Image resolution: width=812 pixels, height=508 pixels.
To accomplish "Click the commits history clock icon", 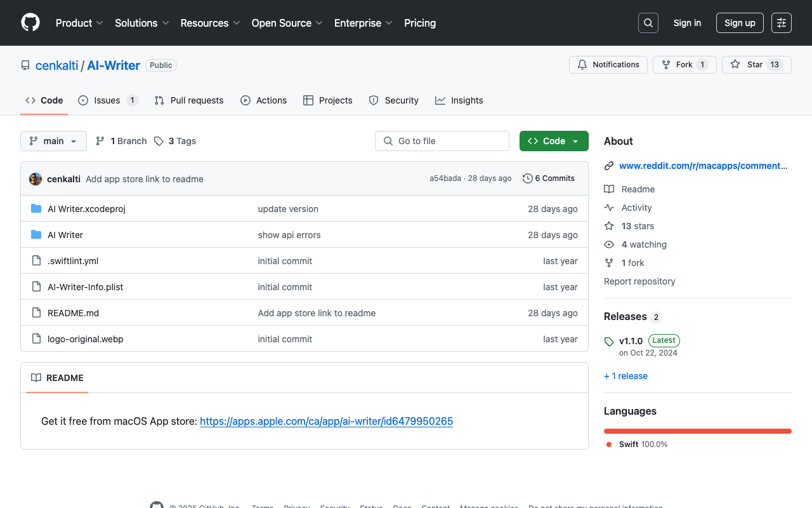I will (x=527, y=178).
